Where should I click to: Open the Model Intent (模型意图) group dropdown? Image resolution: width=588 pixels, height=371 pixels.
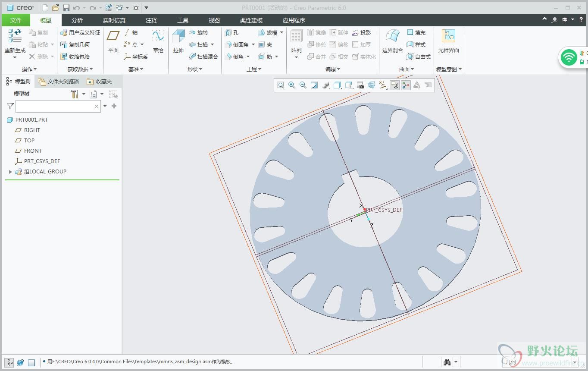pos(449,69)
